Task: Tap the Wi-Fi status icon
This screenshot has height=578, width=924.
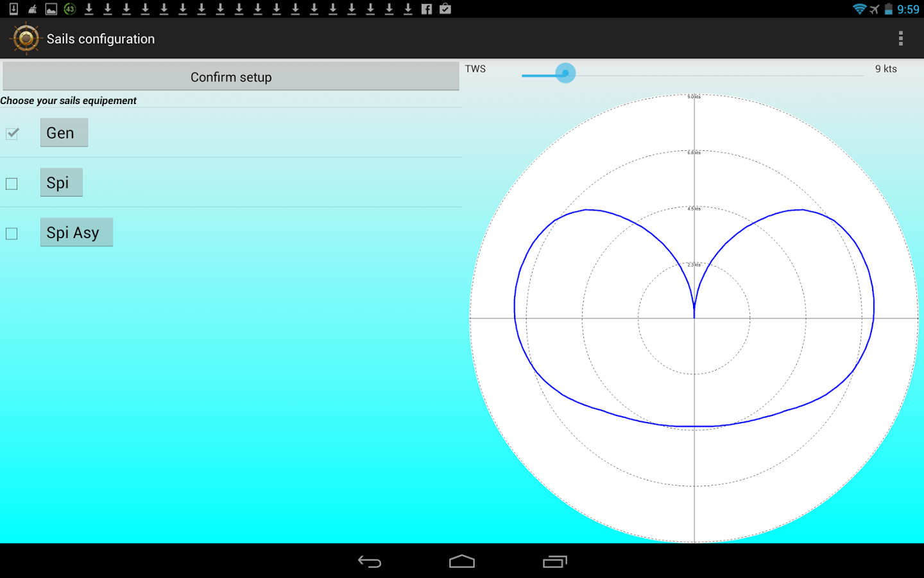Action: [859, 9]
